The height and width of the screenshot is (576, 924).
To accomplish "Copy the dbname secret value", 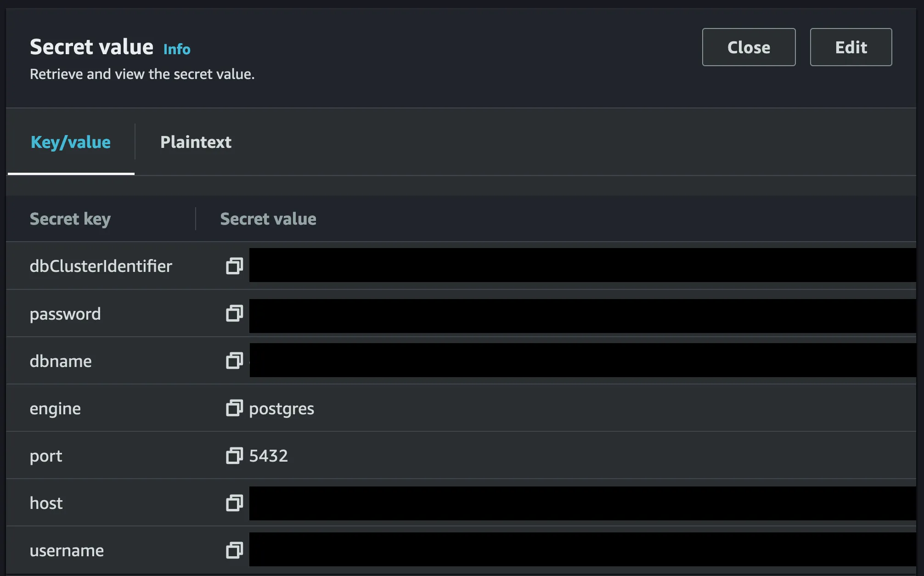I will point(234,361).
